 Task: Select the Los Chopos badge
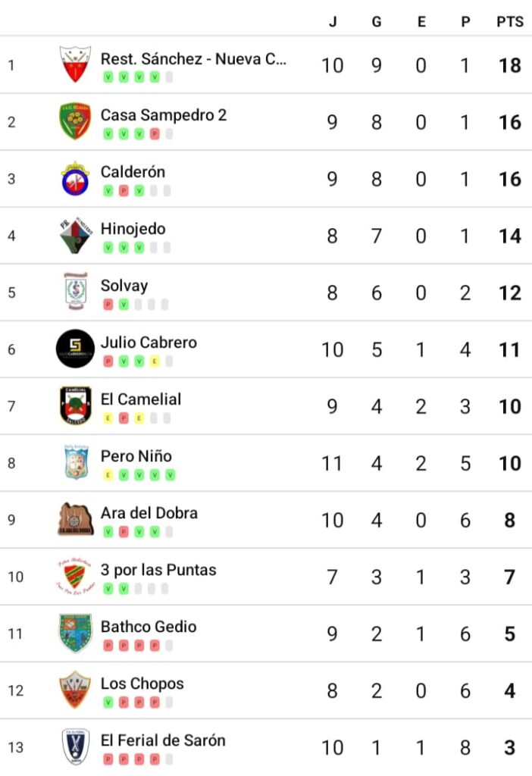point(75,690)
